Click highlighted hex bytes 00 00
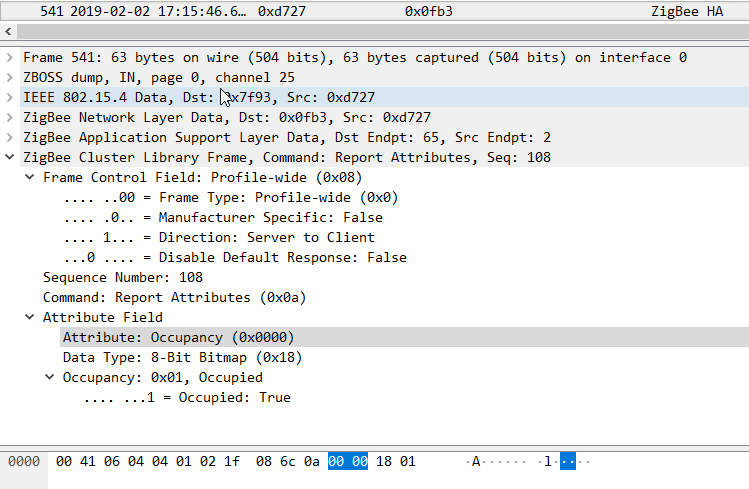 point(348,461)
